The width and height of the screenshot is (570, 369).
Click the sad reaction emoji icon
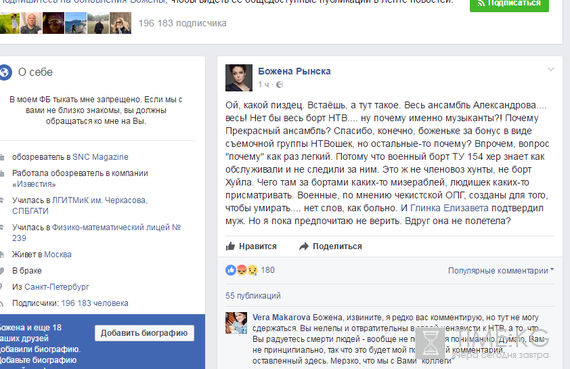coord(253,270)
